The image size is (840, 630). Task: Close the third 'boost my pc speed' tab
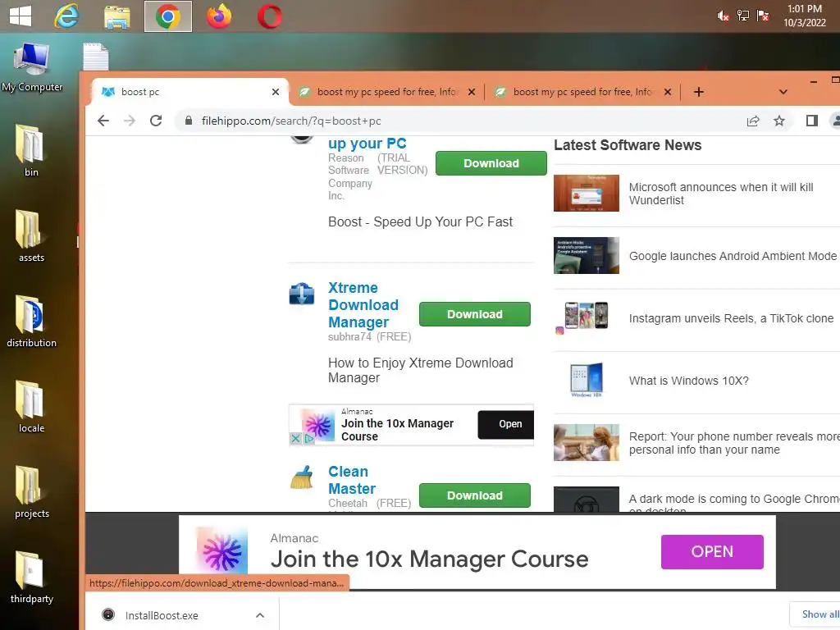pyautogui.click(x=668, y=92)
